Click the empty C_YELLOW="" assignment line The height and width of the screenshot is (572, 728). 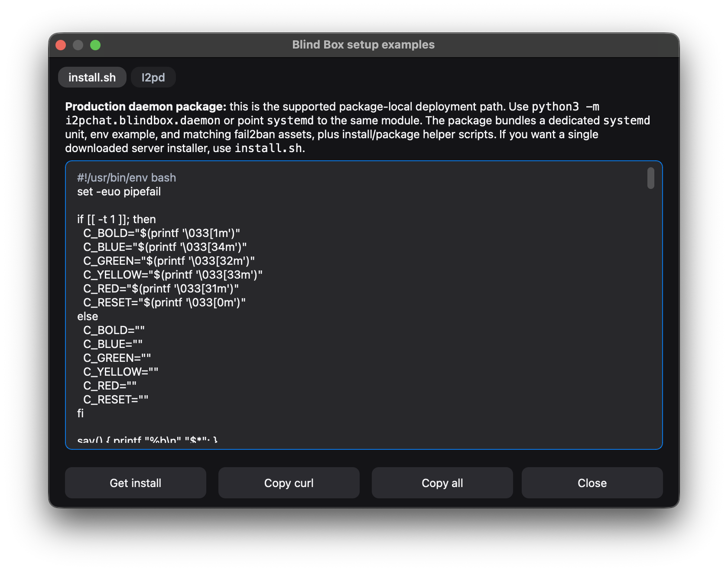(x=121, y=372)
